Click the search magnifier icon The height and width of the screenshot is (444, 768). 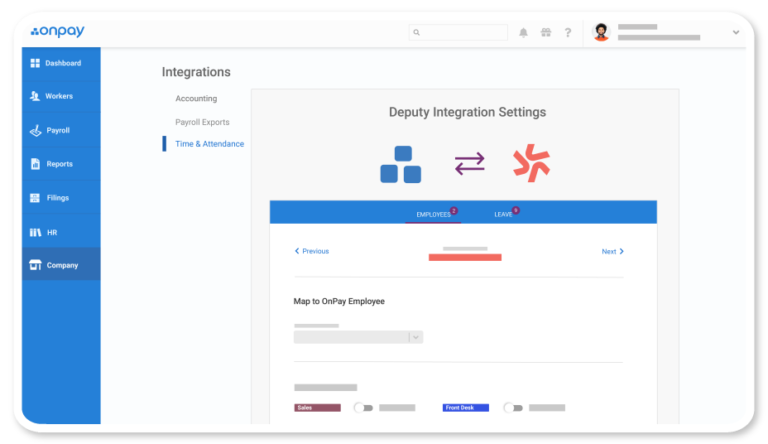(416, 32)
